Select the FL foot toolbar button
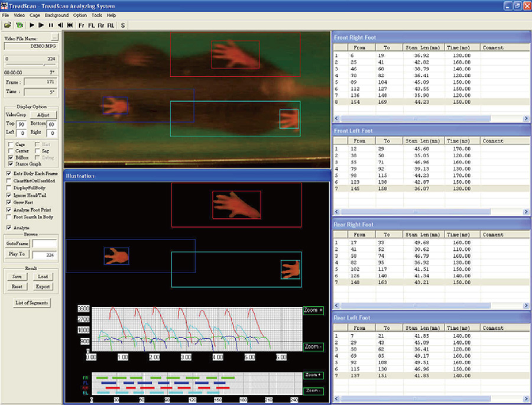 click(92, 25)
